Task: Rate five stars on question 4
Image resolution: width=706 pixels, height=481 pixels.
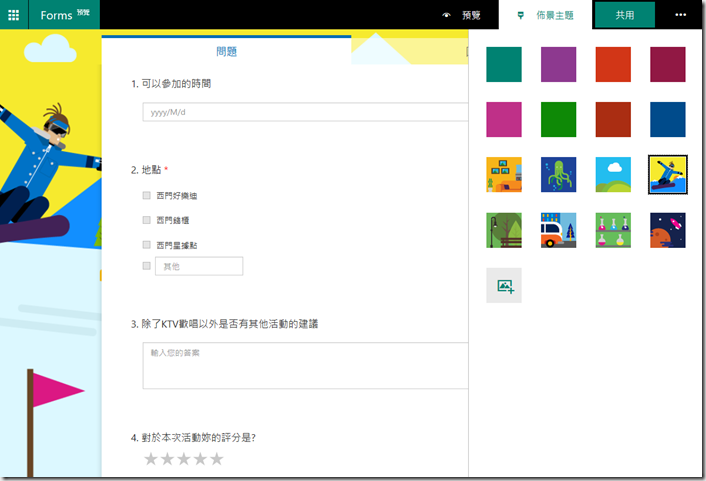Action: pyautogui.click(x=217, y=459)
